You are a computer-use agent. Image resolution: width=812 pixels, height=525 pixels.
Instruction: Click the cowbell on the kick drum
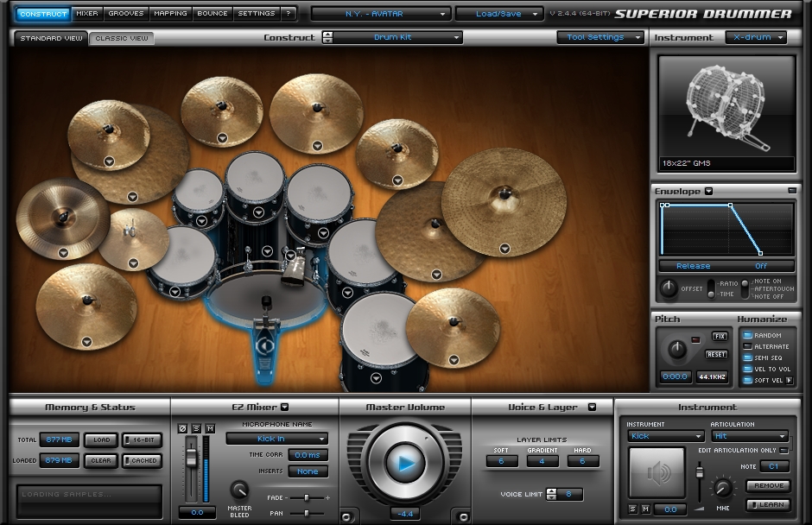pyautogui.click(x=293, y=269)
